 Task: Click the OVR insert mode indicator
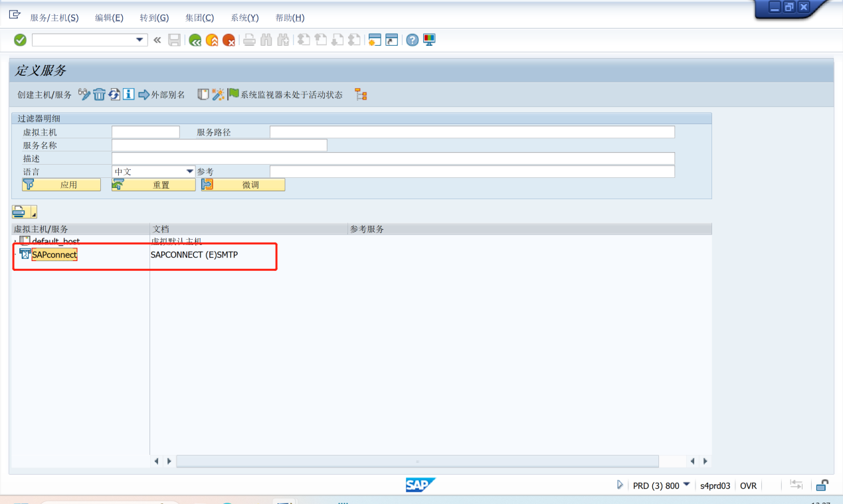749,485
